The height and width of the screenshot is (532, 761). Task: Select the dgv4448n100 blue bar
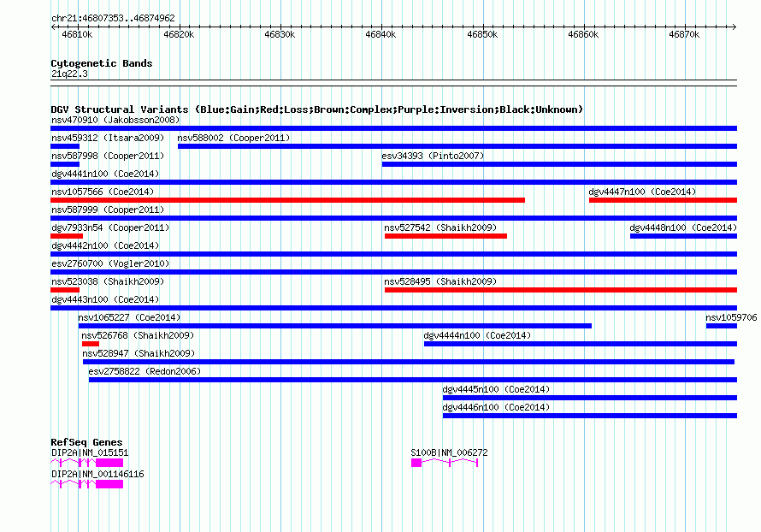coord(683,236)
